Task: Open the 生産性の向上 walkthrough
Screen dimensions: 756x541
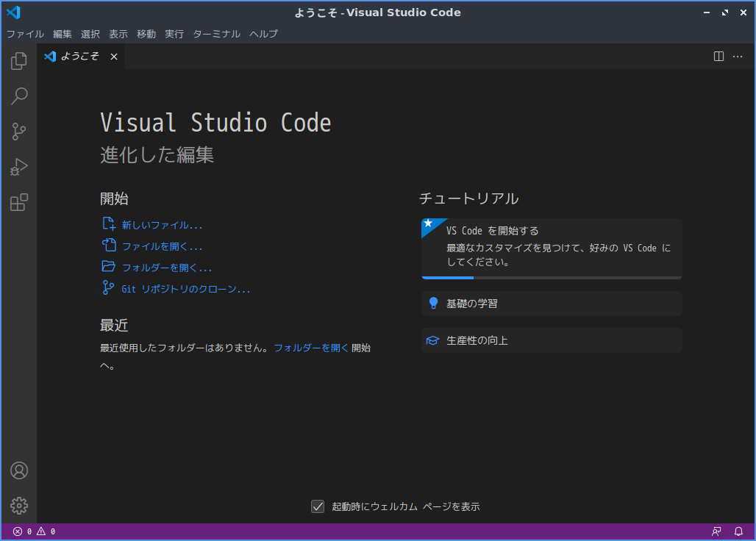Action: pos(552,340)
